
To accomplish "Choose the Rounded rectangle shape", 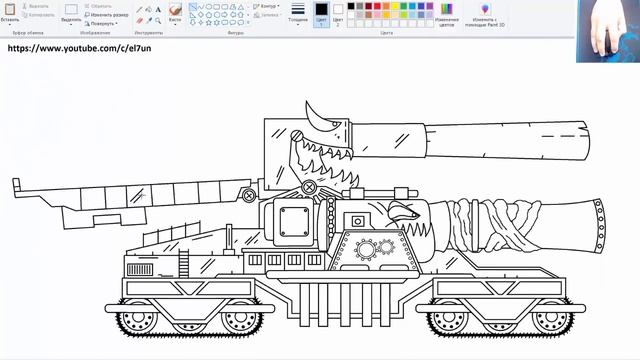I will click(224, 7).
